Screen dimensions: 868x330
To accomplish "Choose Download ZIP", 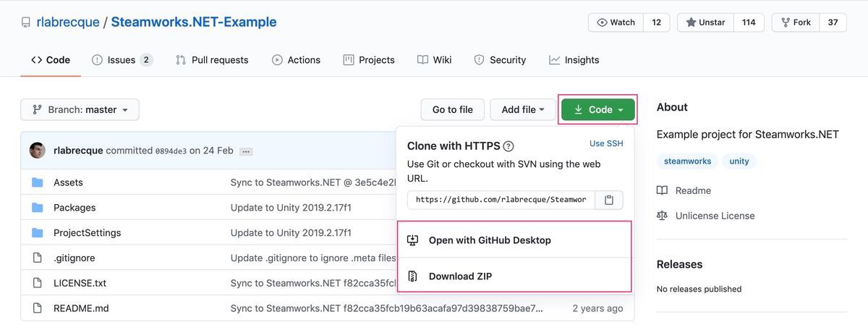I will point(515,276).
